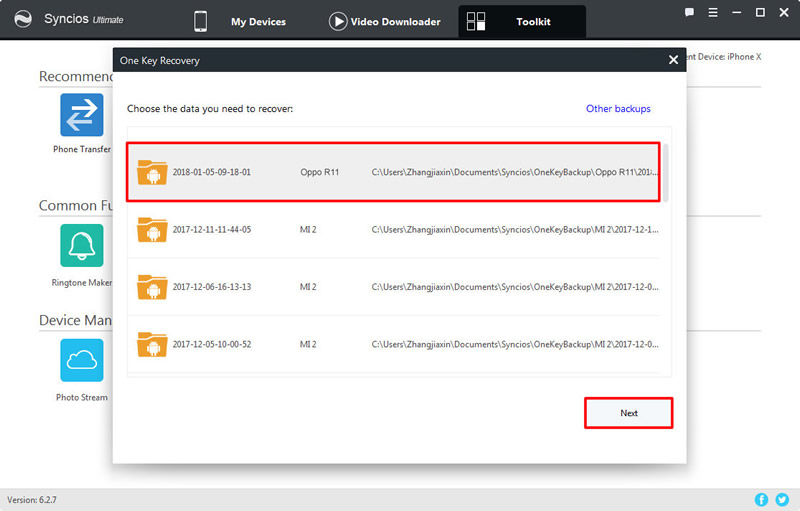Click backup path in the 2017-12-06-16-13-13 row
This screenshot has height=511, width=800.
[515, 287]
